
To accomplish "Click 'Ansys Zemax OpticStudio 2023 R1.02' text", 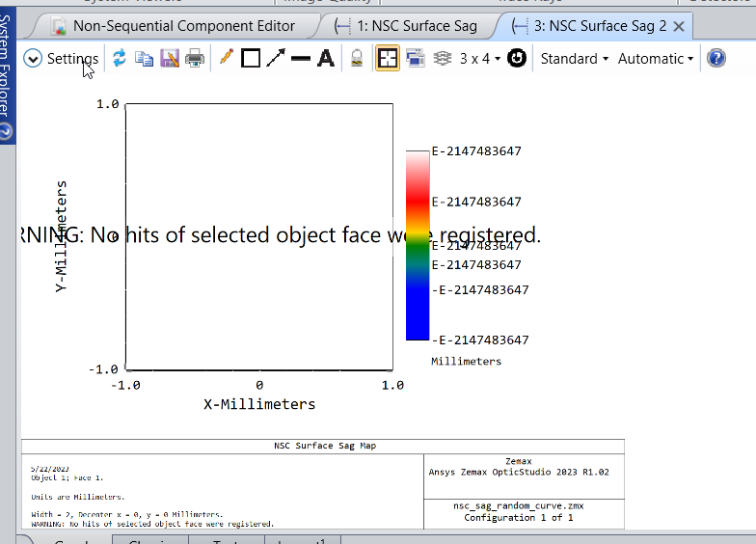I will [519, 473].
